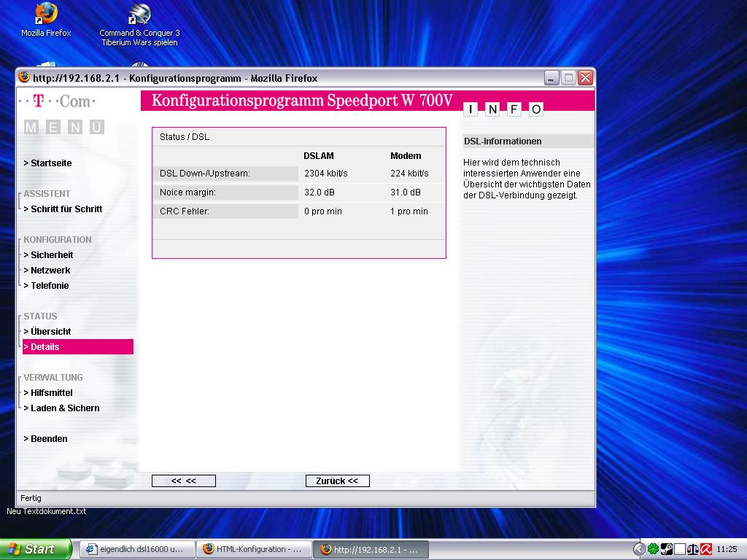Click the 'Status / DSL' panel title
The width and height of the screenshot is (747, 560).
click(185, 137)
